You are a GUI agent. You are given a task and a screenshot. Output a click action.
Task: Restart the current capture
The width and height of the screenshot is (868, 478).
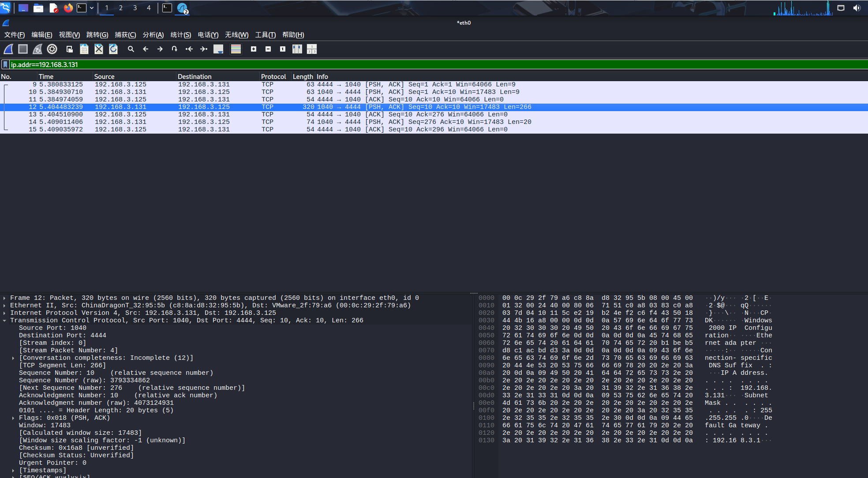click(x=37, y=49)
